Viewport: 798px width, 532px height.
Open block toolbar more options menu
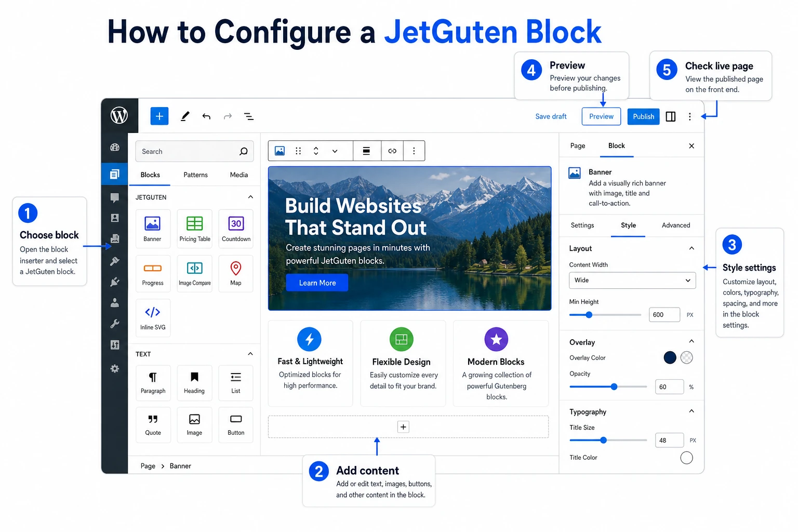[414, 151]
